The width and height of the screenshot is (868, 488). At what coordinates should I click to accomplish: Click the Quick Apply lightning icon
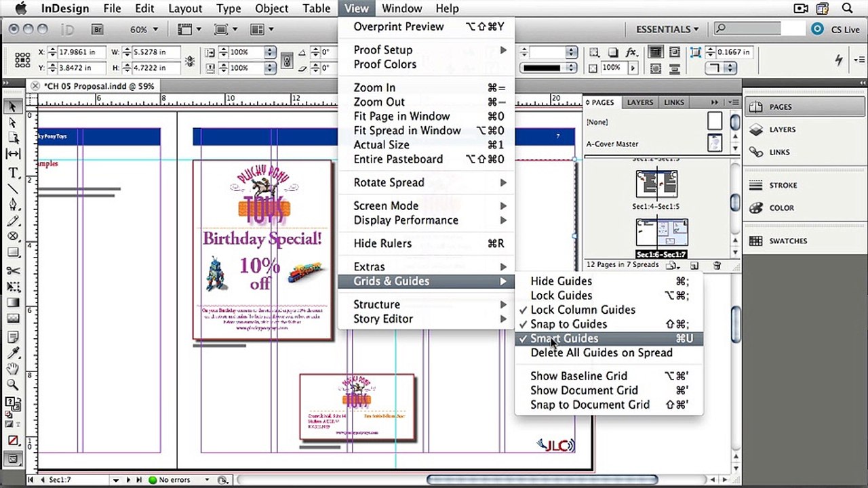coord(840,60)
